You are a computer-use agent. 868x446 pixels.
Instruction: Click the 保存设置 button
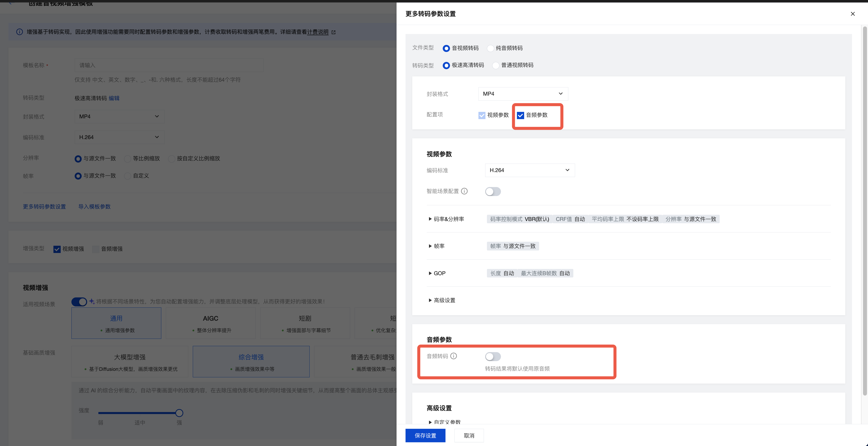coord(425,436)
